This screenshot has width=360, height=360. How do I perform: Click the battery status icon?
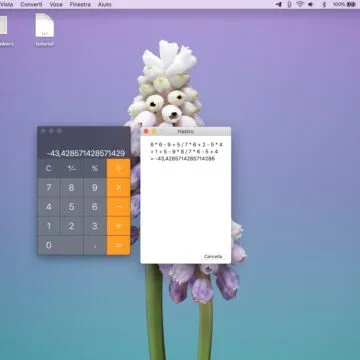[x=351, y=4]
